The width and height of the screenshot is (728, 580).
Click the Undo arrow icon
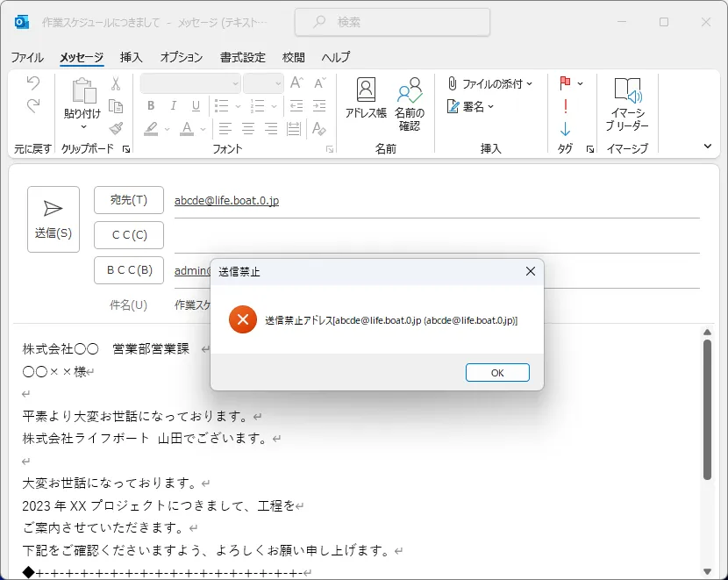(x=33, y=83)
